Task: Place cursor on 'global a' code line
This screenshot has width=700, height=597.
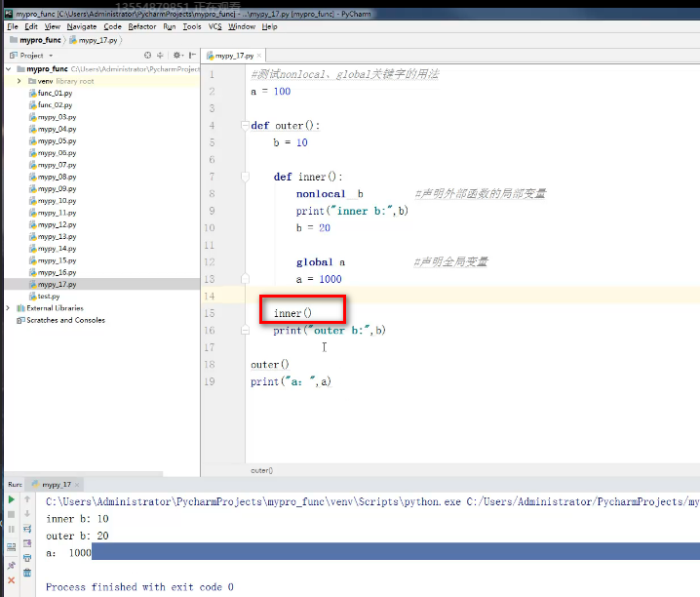Action: 321,262
